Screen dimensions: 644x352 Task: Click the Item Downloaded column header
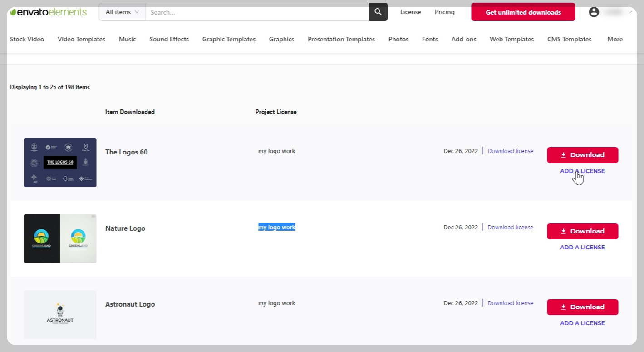coord(130,112)
